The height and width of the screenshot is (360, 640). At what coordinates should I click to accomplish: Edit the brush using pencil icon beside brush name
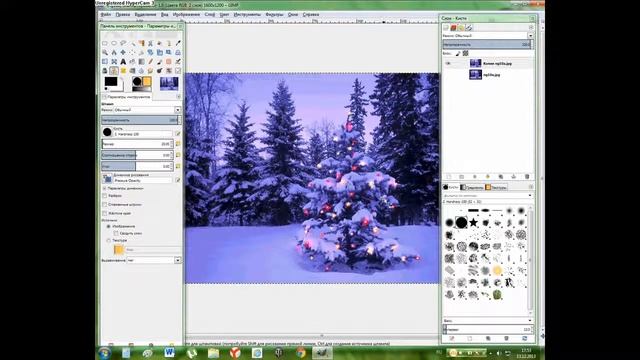tap(178, 133)
